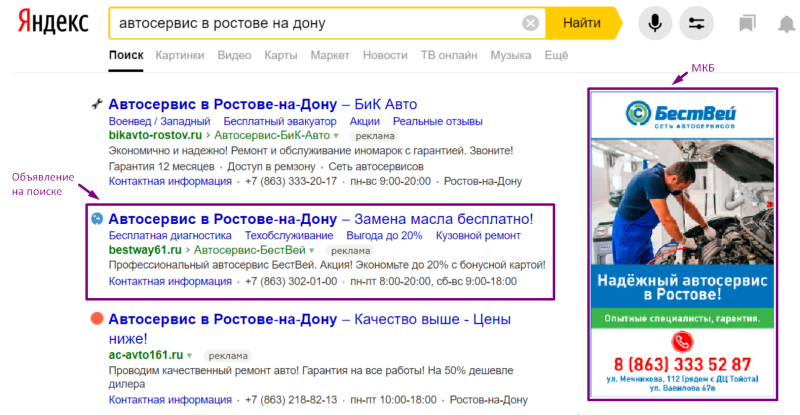This screenshot has width=800, height=415.
Task: Start voice search with the microphone icon
Action: pyautogui.click(x=655, y=23)
